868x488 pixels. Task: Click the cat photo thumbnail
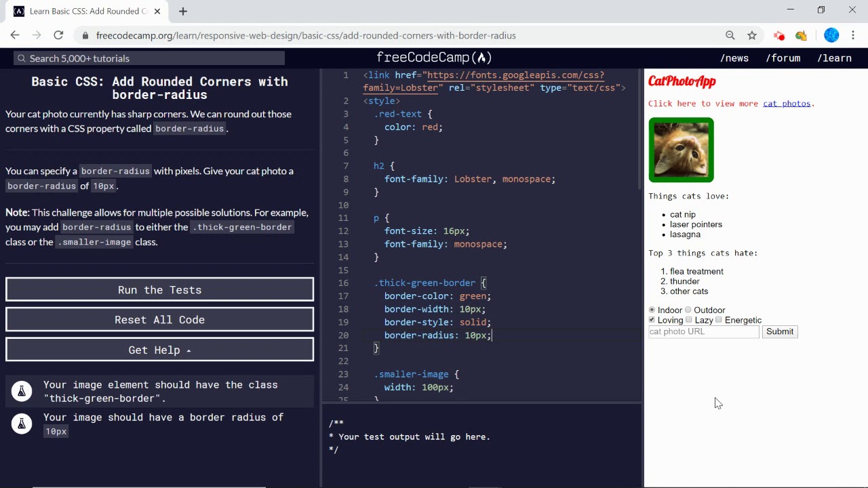tap(681, 150)
